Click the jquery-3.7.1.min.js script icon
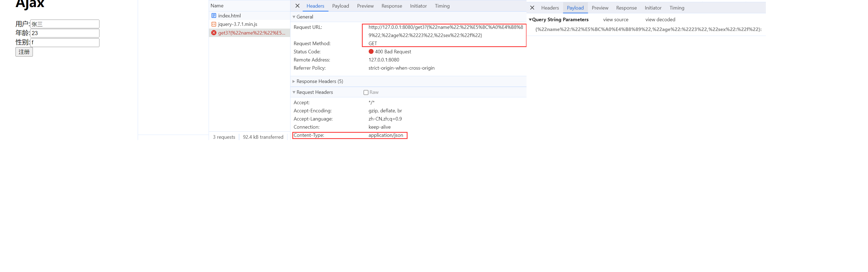 click(214, 24)
